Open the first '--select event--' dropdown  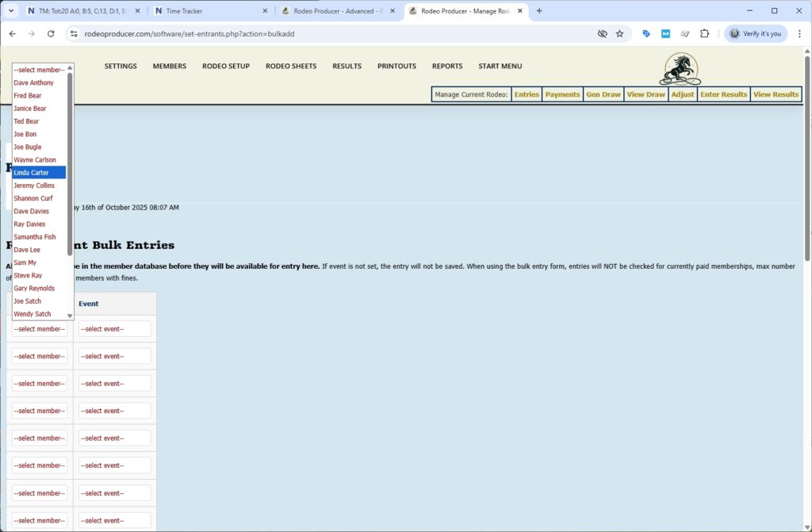point(115,328)
